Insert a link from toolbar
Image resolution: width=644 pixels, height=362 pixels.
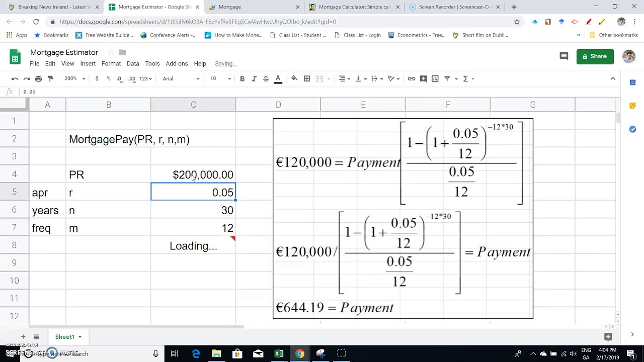(x=412, y=78)
